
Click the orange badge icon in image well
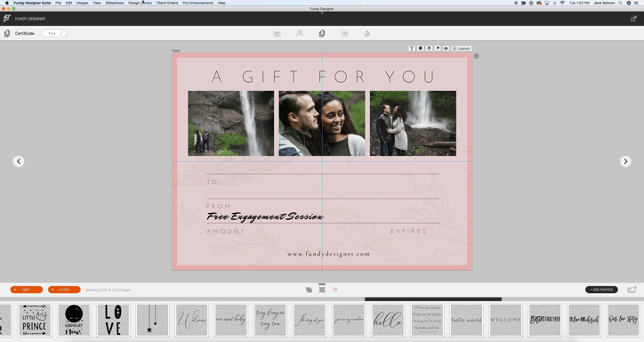[335, 289]
